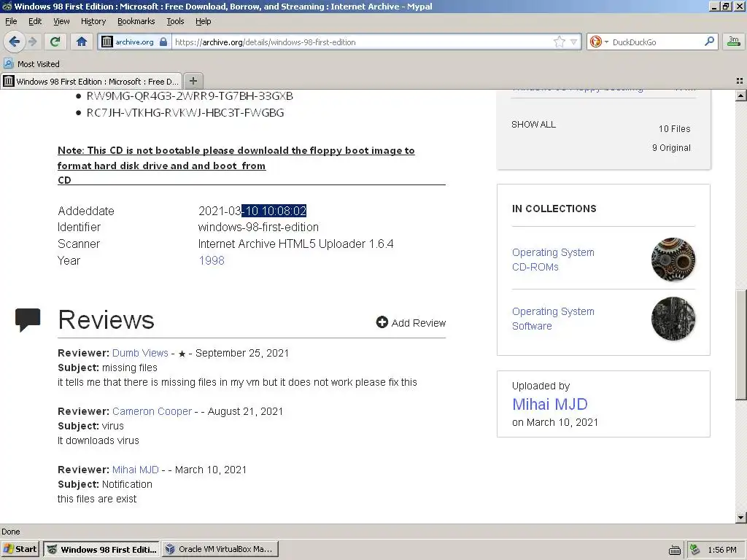This screenshot has height=560, width=747.
Task: Reload the current page
Action: [x=55, y=42]
